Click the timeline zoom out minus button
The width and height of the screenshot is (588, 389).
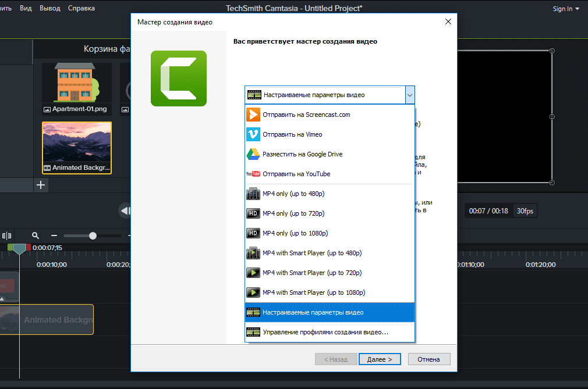coord(54,235)
